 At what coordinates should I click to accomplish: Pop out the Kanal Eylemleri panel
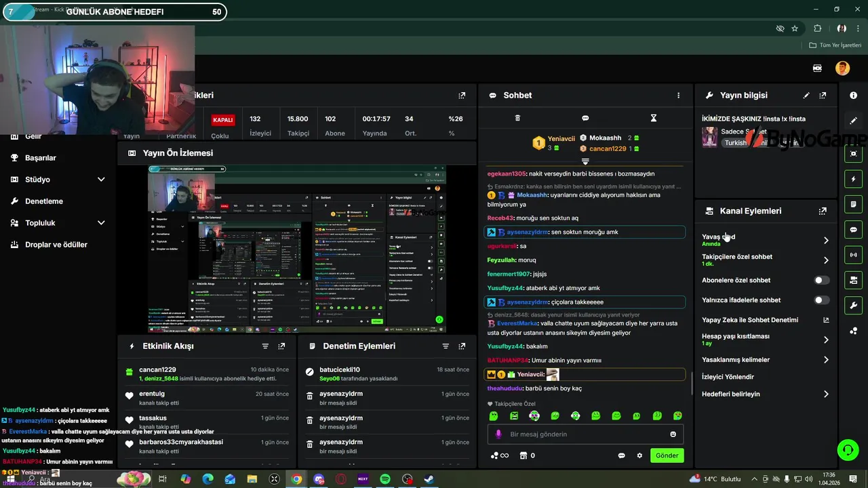(823, 211)
